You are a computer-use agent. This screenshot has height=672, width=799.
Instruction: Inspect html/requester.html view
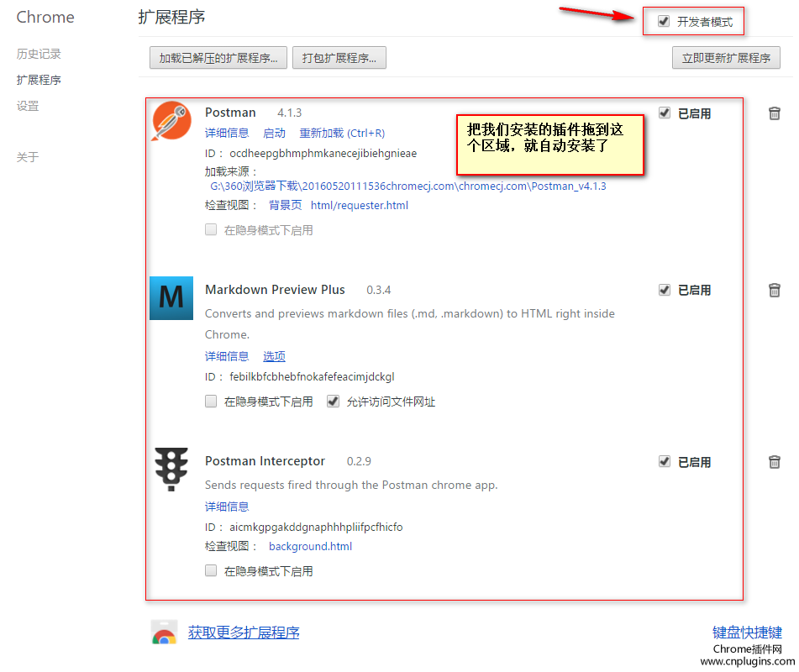[360, 205]
